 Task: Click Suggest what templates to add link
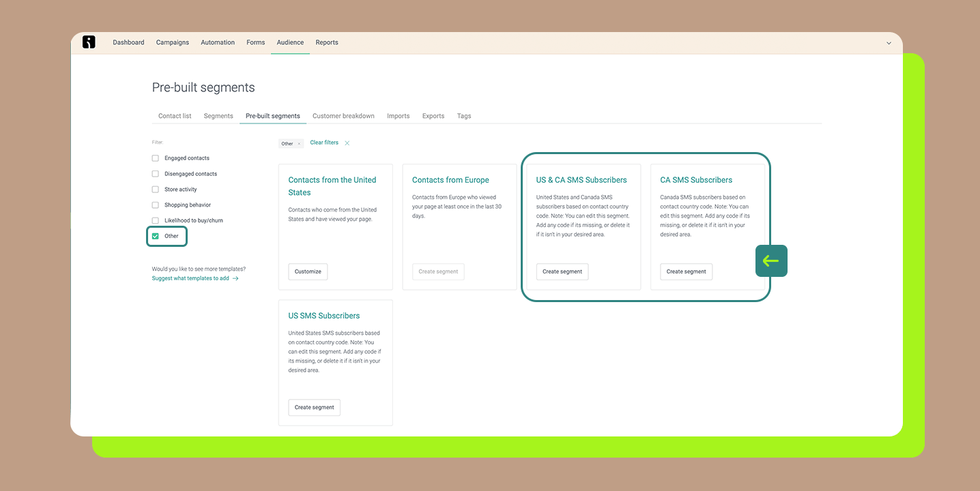click(x=190, y=278)
